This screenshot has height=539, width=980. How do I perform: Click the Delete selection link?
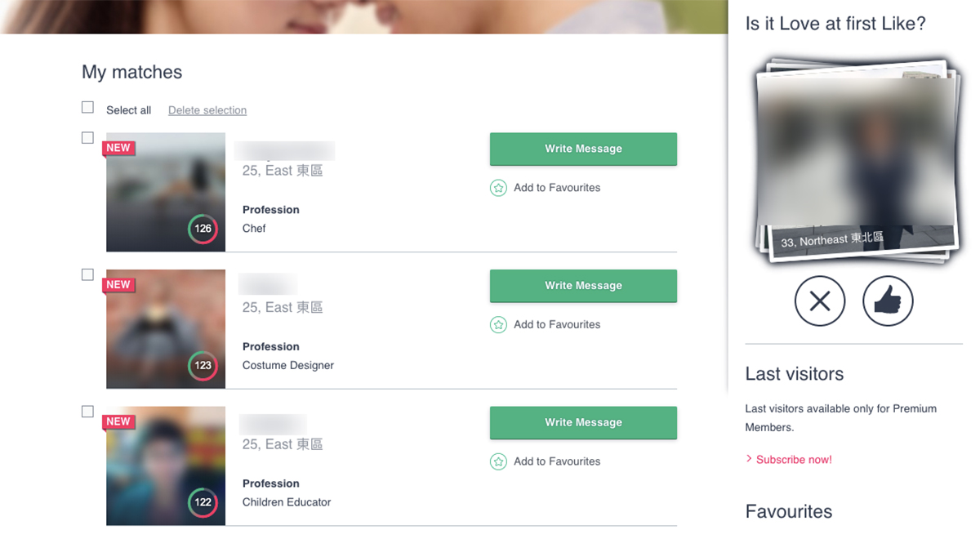[x=207, y=110]
